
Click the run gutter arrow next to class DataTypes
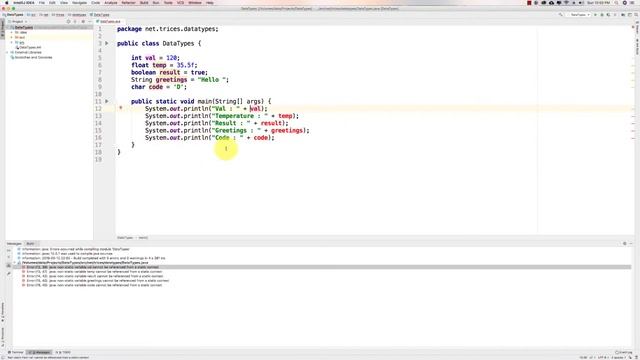click(x=107, y=43)
